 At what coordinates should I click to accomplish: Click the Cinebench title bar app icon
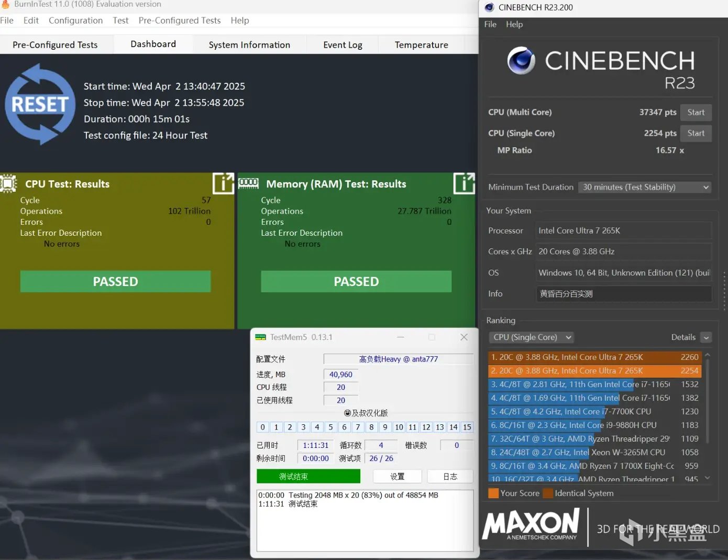coord(489,7)
